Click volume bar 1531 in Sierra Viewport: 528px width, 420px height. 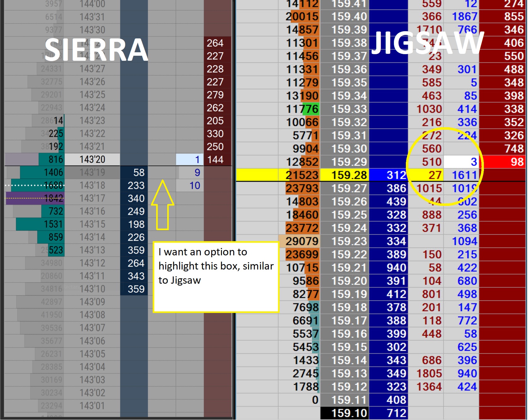(x=40, y=224)
